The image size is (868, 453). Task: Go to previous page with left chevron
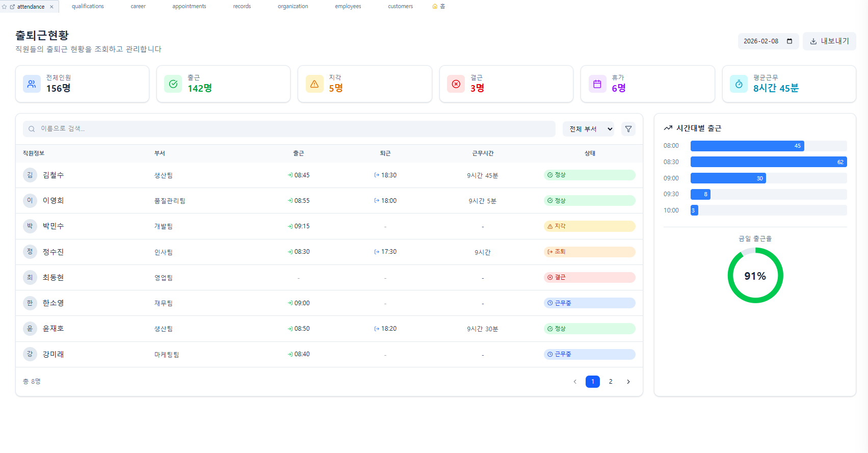pos(575,382)
